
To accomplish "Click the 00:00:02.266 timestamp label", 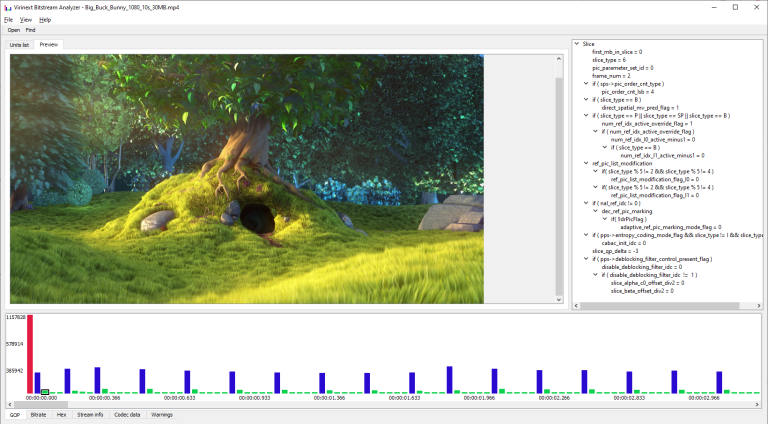I will (555, 398).
